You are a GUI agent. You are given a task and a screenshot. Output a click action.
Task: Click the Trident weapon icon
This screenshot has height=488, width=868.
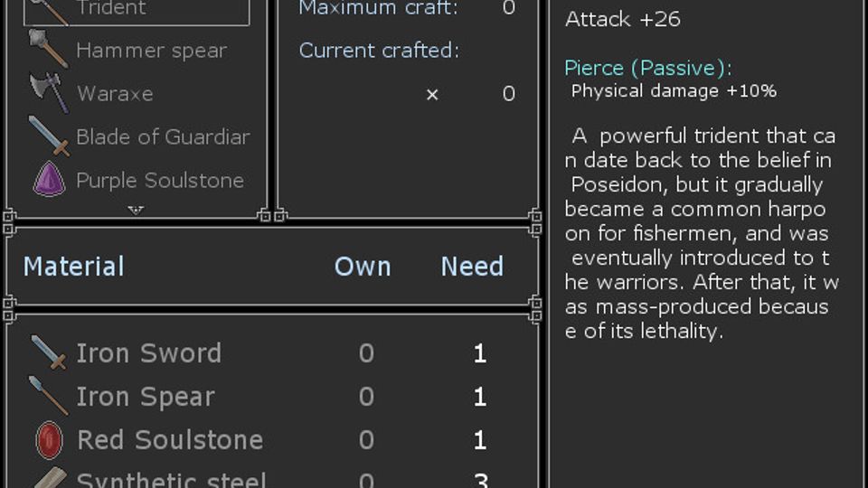pos(48,9)
